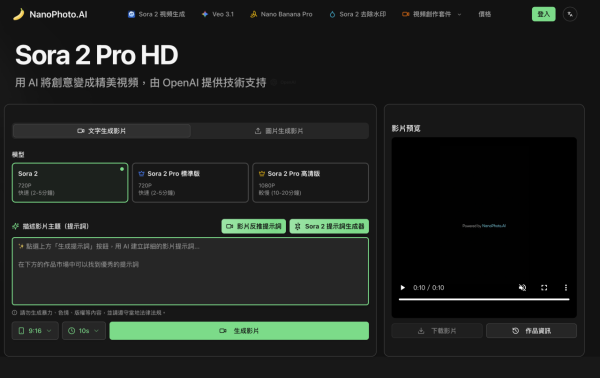Screen dimensions: 600x378
Task: Select Sora 2 Pro 標準版 model card
Action: tap(190, 183)
